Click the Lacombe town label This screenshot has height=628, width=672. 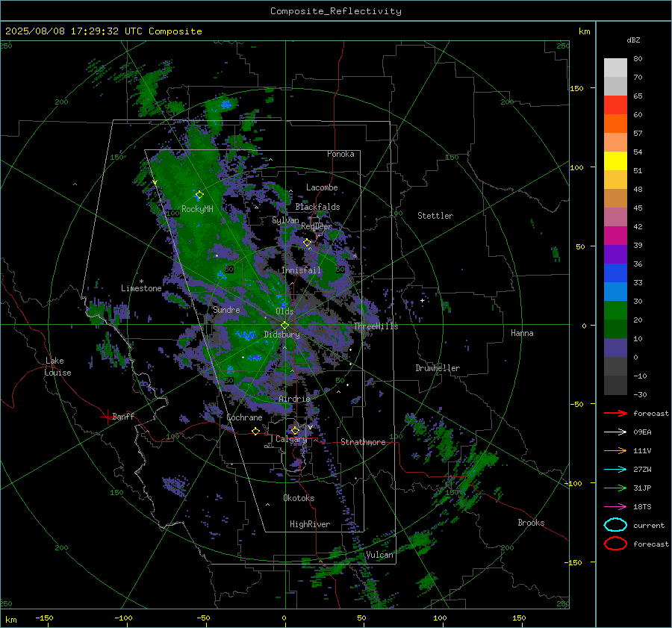[322, 187]
